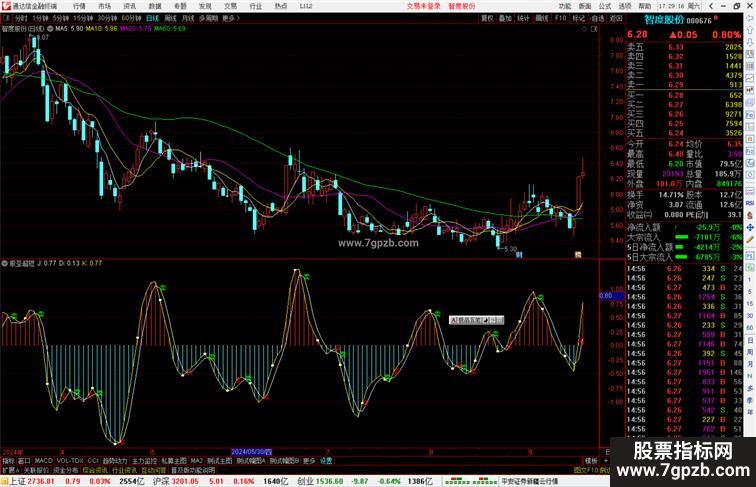Image resolution: width=756 pixels, height=487 pixels.
Task: Select the 日线 daily period
Action: click(152, 18)
